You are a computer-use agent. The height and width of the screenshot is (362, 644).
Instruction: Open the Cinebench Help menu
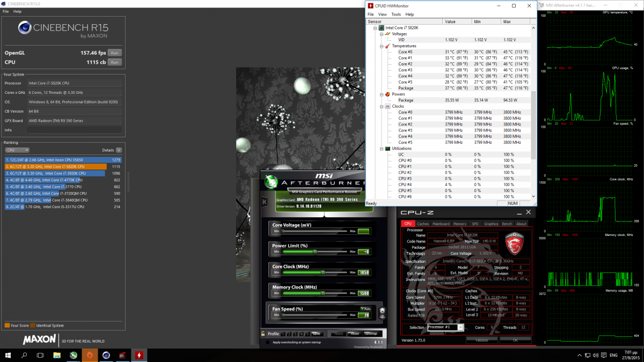[x=18, y=11]
